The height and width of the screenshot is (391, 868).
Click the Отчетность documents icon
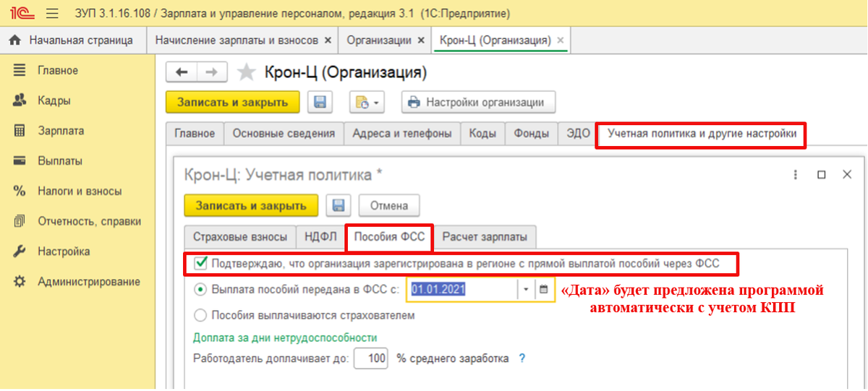[x=20, y=222]
